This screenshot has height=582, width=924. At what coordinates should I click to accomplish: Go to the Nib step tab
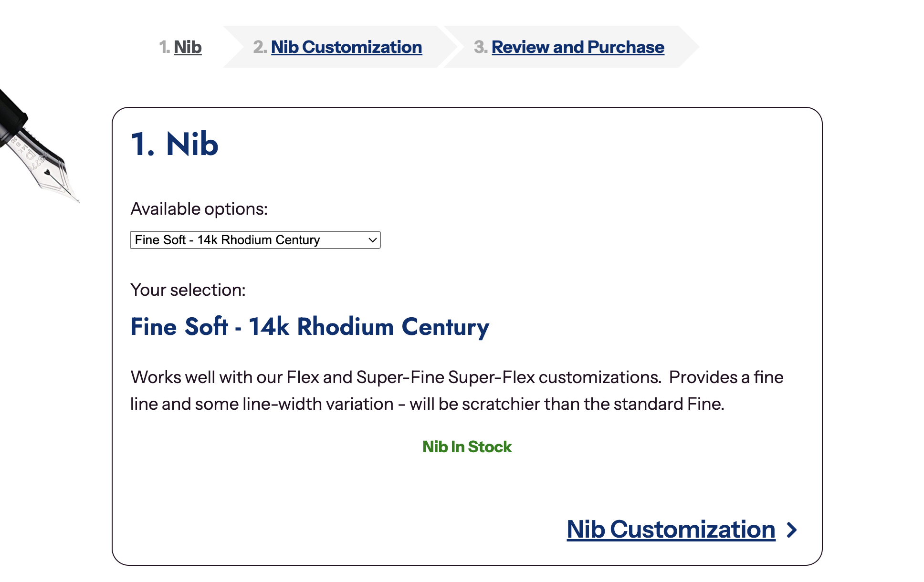point(188,47)
